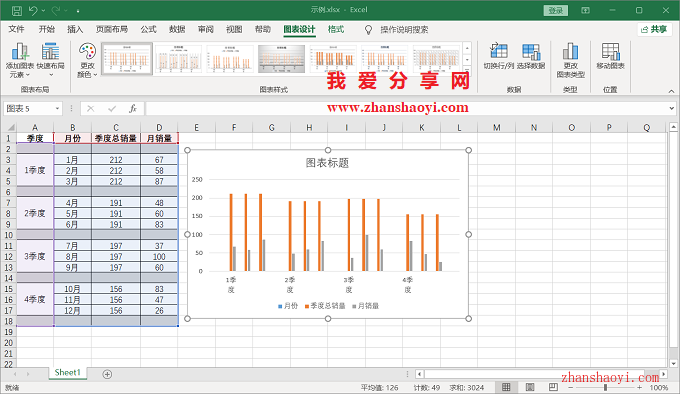Click the Sheet1 tab

(68, 373)
